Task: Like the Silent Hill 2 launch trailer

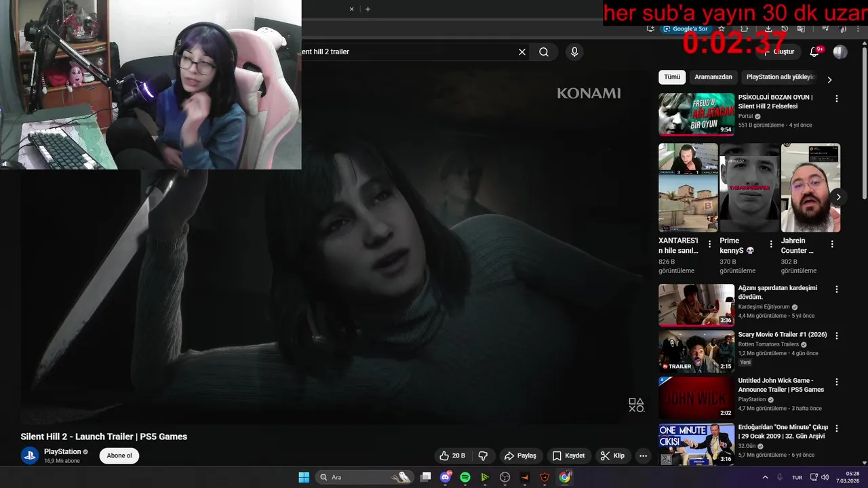Action: point(452,456)
